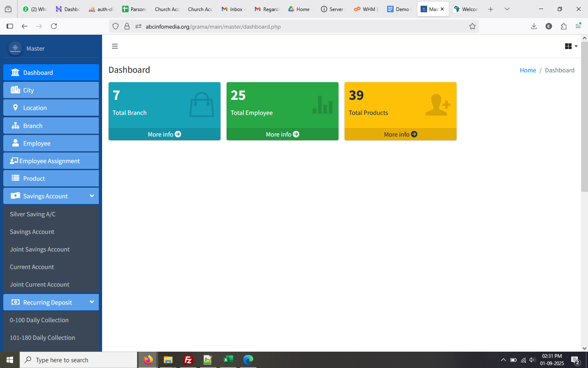588x368 pixels.
Task: Click the Location pin icon in sidebar
Action: click(x=15, y=108)
